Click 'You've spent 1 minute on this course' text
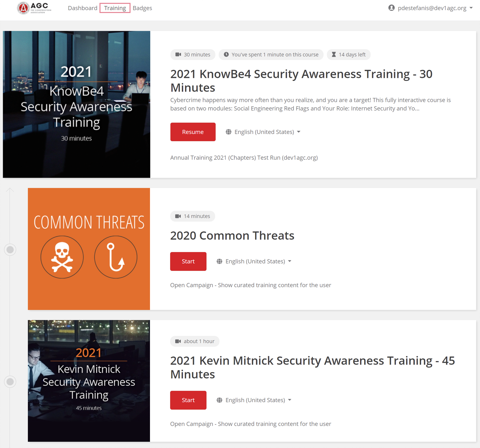The height and width of the screenshot is (448, 480). click(x=275, y=55)
